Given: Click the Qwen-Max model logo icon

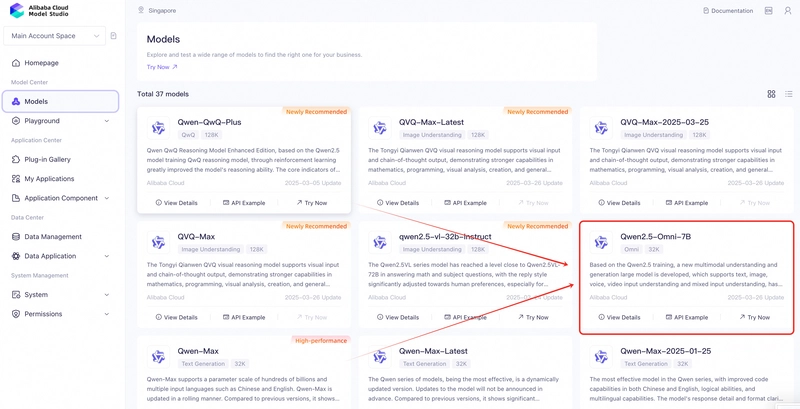Looking at the screenshot, I should (x=159, y=357).
